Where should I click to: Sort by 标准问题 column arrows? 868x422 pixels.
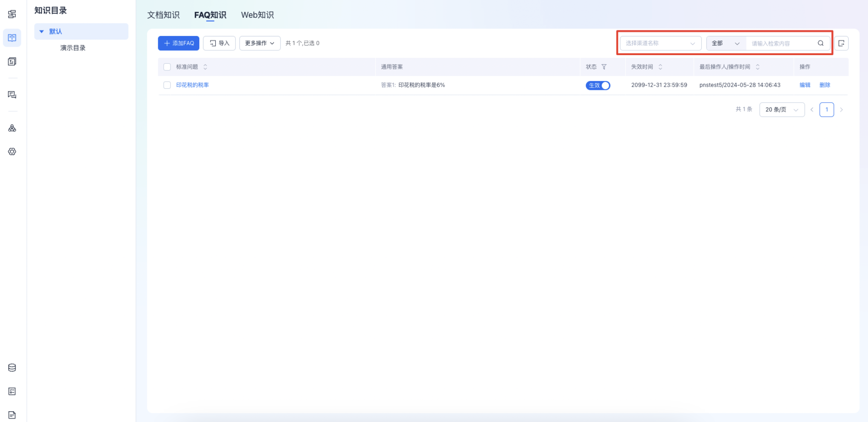coord(205,67)
